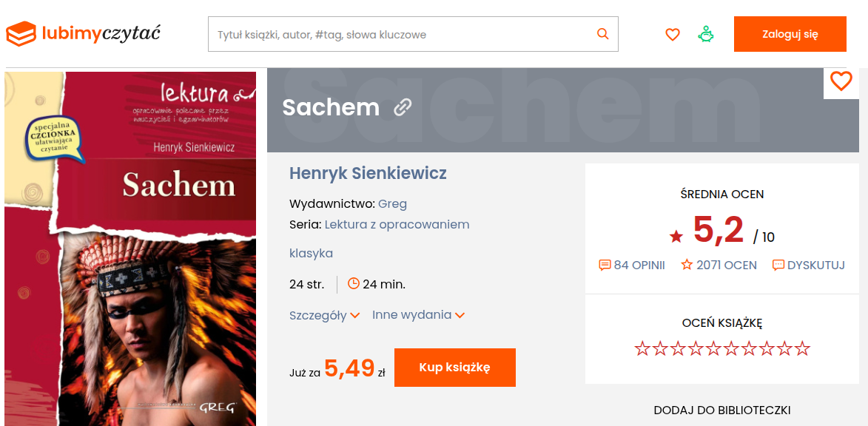Open favorites heart icon in header
This screenshot has width=868, height=426.
coord(672,34)
